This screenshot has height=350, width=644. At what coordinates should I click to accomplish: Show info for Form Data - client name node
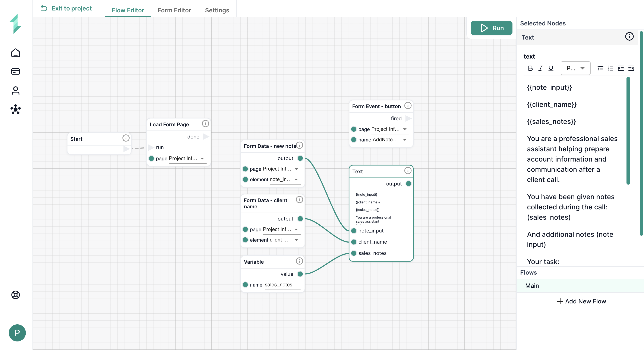(x=300, y=200)
